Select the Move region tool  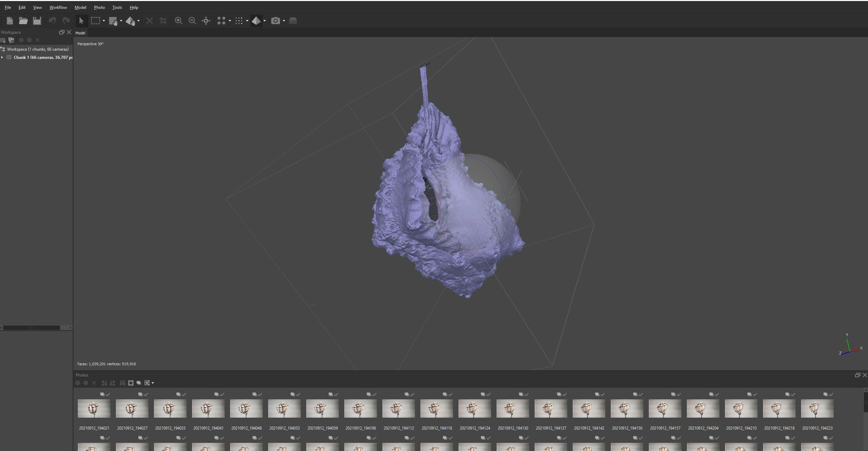114,21
